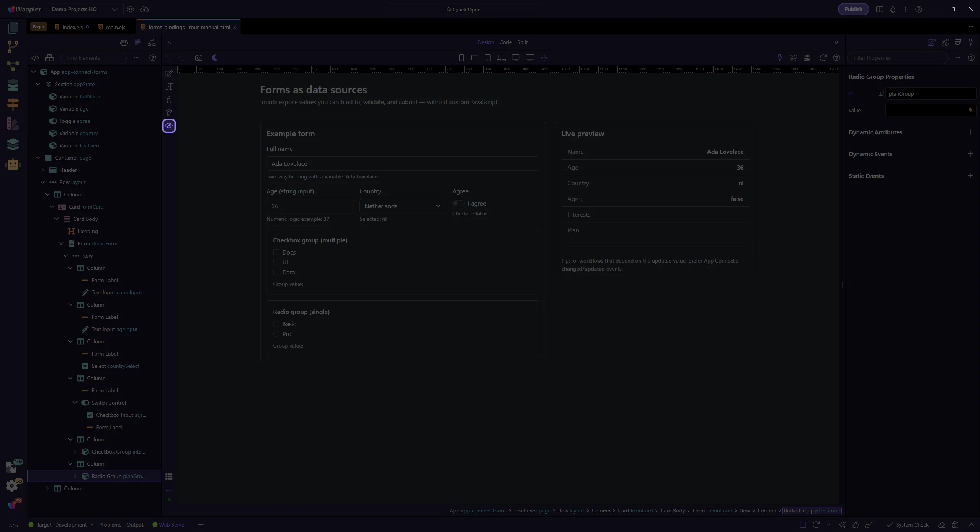Open the project settings gear icon
Screen dimensions: 980x532
coord(131,9)
